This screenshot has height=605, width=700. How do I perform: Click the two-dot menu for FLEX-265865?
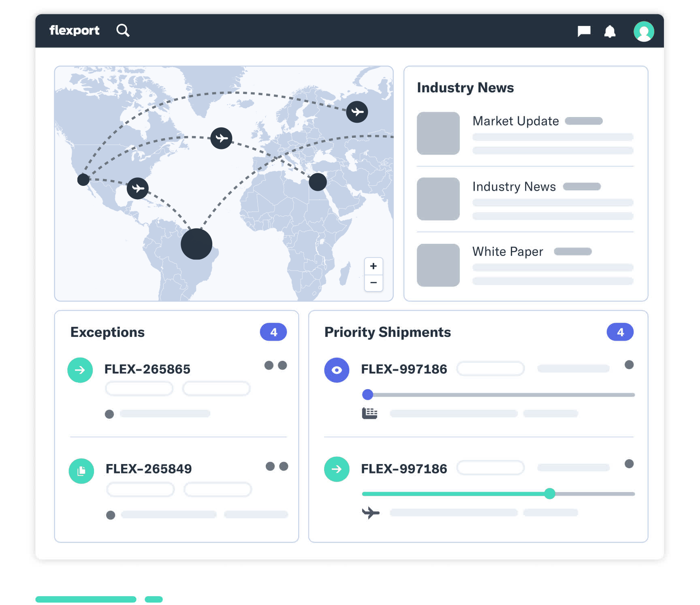[x=276, y=365]
